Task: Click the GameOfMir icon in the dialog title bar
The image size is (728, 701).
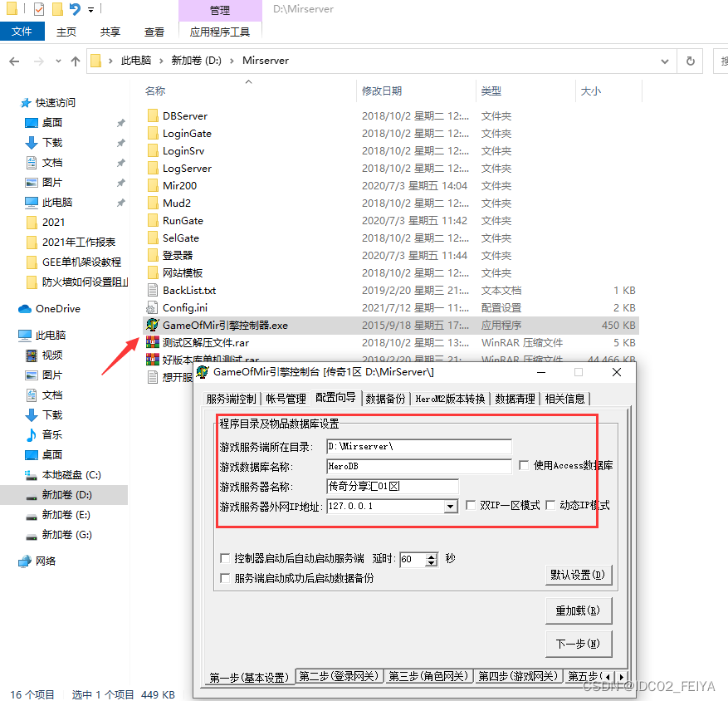Action: [203, 372]
